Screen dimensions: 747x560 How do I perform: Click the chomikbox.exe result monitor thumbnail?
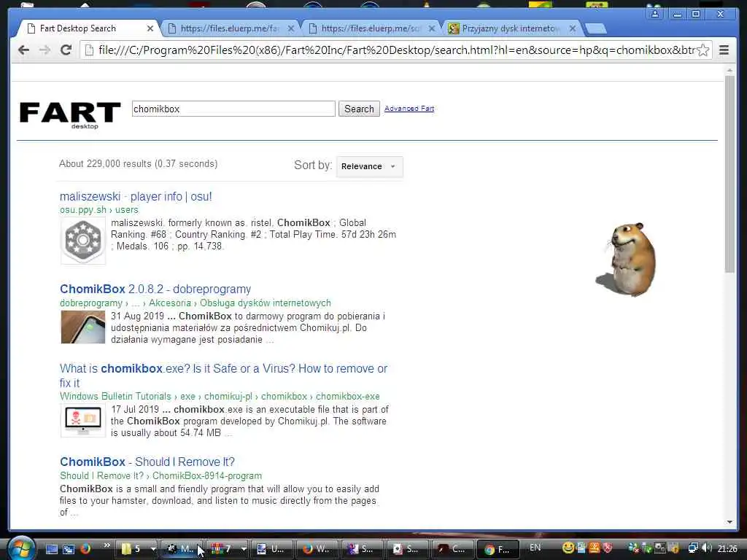[x=83, y=421]
